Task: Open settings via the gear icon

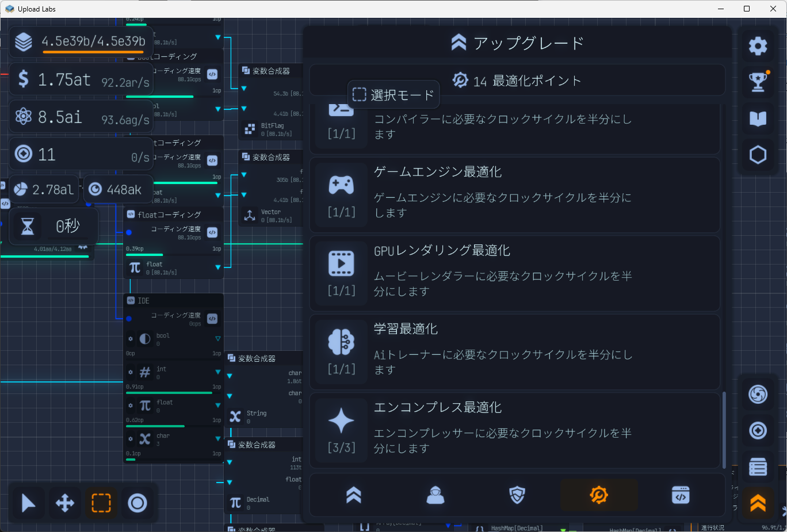Action: tap(758, 46)
